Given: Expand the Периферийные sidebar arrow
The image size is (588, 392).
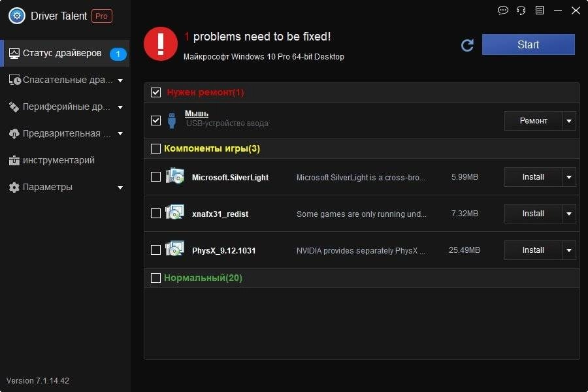Looking at the screenshot, I should [x=120, y=107].
